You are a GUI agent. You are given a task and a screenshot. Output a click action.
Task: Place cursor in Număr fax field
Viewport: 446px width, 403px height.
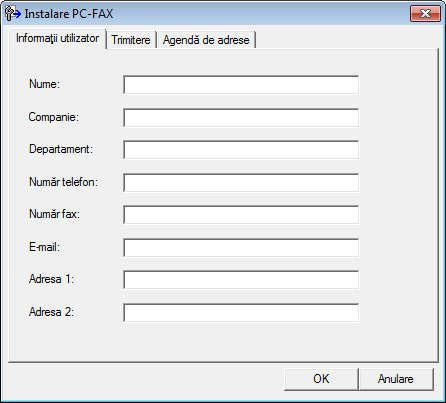[241, 215]
